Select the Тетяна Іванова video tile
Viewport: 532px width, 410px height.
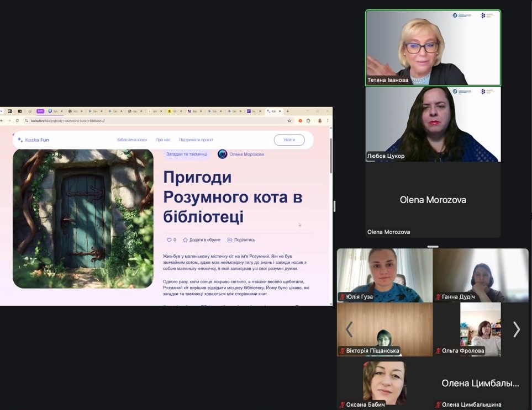[433, 47]
